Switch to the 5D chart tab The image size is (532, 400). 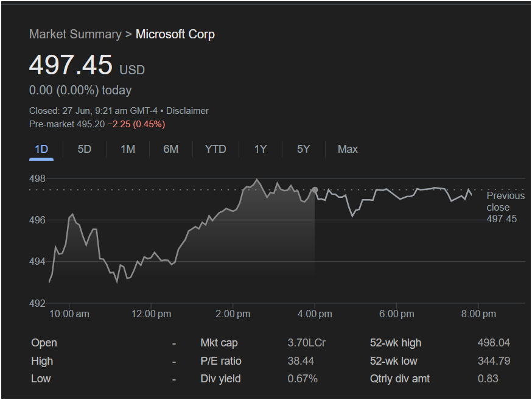pos(85,149)
